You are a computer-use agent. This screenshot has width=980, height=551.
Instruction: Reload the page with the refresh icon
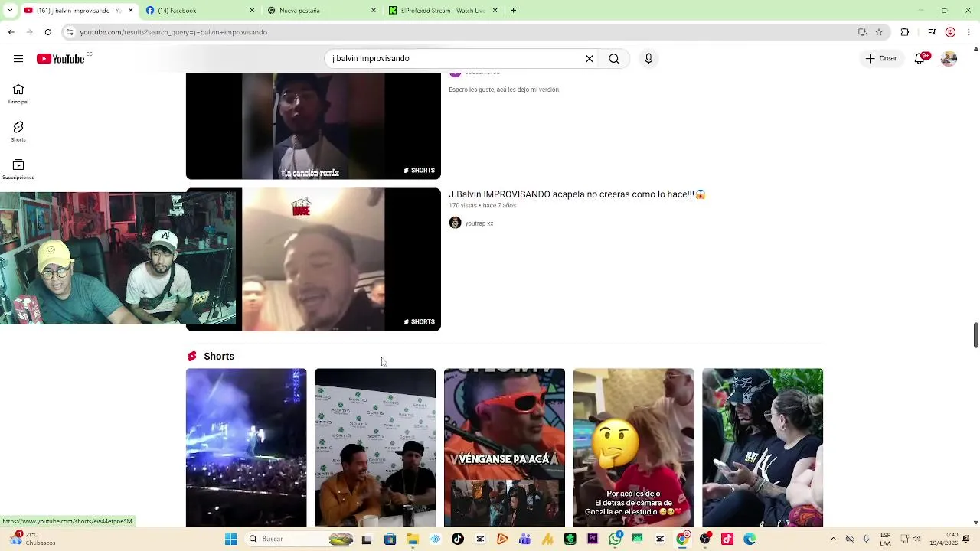pos(47,32)
